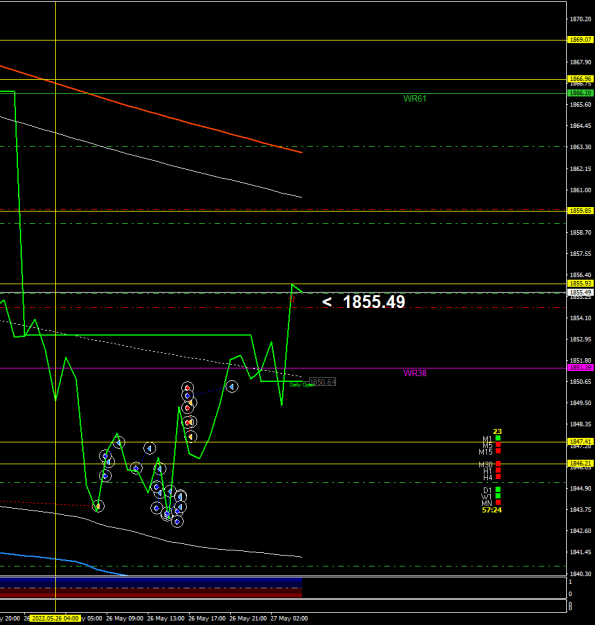Select the yellow 1846.21 price level tag
Image resolution: width=595 pixels, height=625 pixels.
(580, 464)
